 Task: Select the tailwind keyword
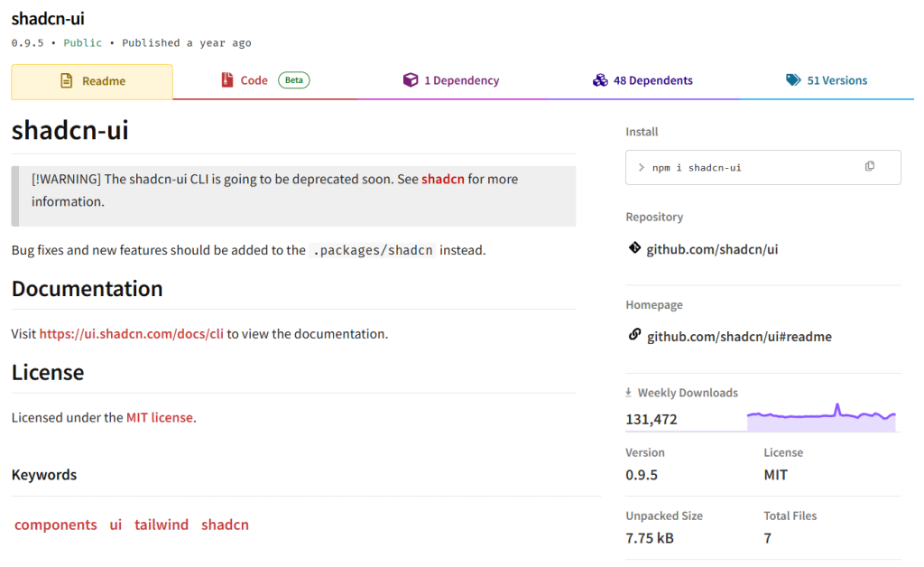click(162, 525)
